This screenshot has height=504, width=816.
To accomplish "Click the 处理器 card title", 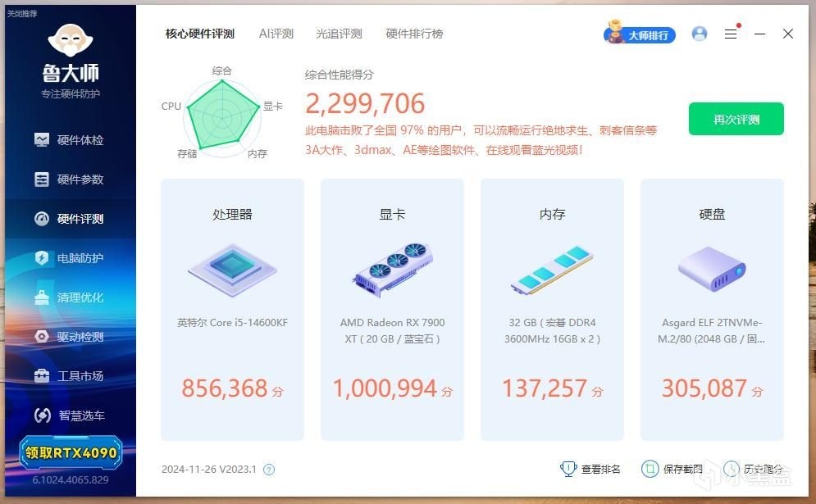I will [233, 214].
